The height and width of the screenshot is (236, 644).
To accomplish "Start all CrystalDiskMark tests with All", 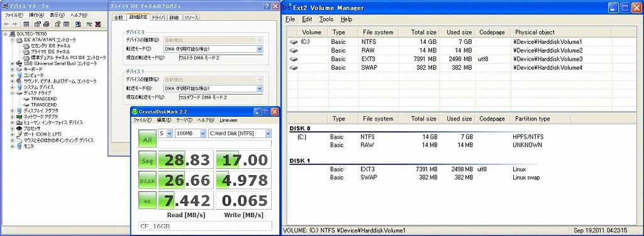I will 147,139.
